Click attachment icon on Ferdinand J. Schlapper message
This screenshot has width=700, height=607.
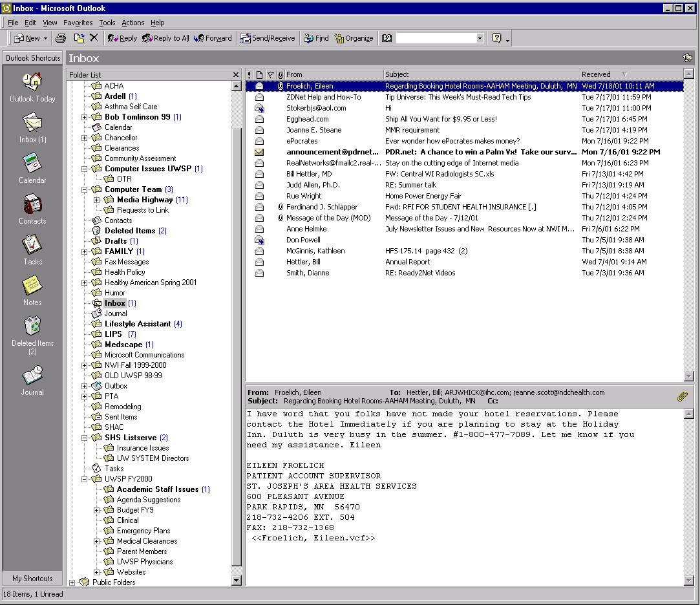point(281,207)
